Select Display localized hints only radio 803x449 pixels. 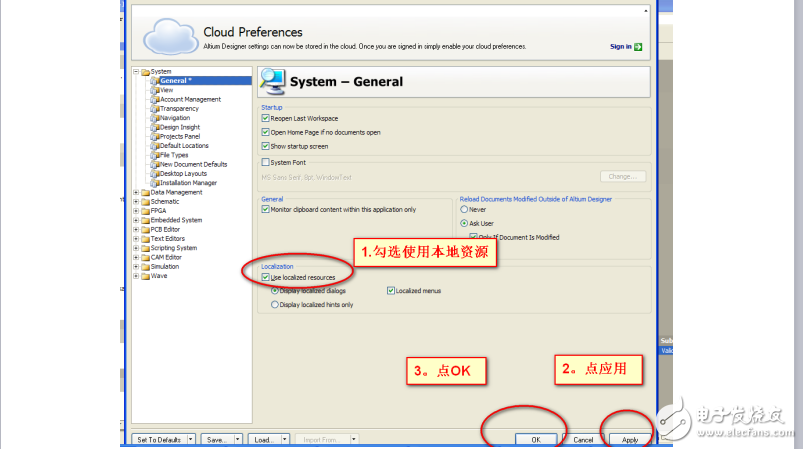click(275, 304)
